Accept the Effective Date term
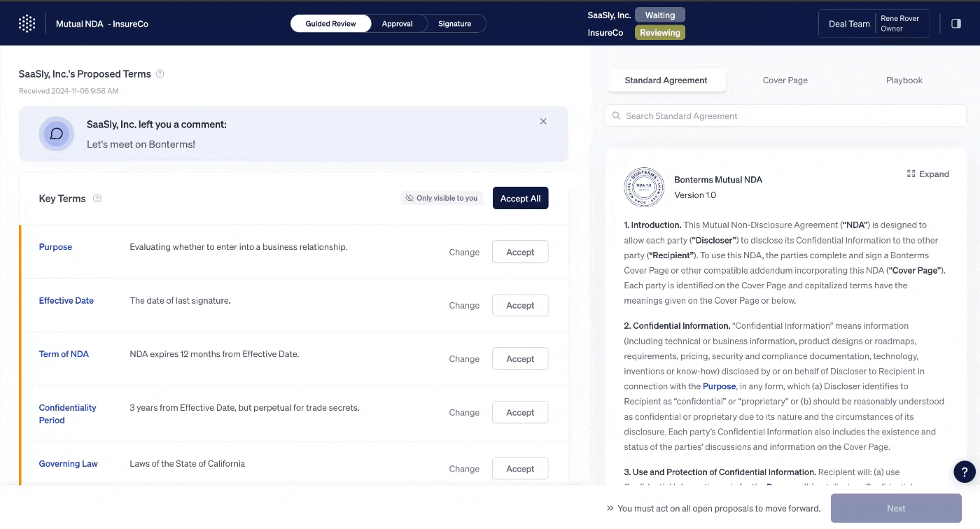 [x=520, y=305]
